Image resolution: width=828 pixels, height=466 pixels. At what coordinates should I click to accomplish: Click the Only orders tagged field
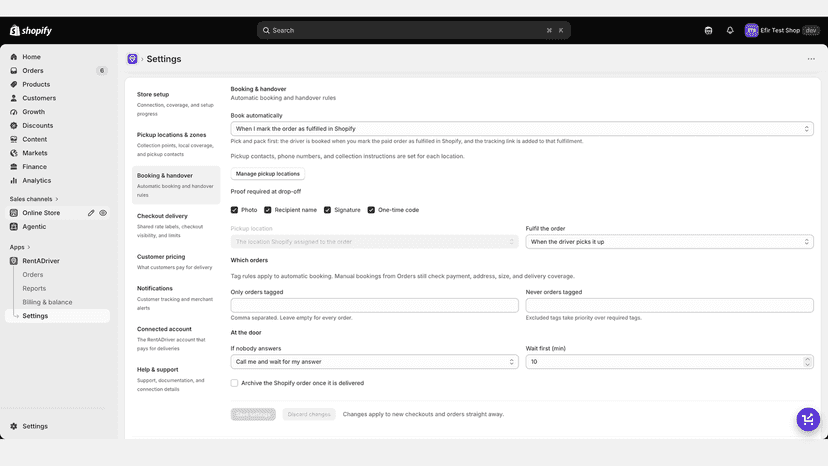374,305
